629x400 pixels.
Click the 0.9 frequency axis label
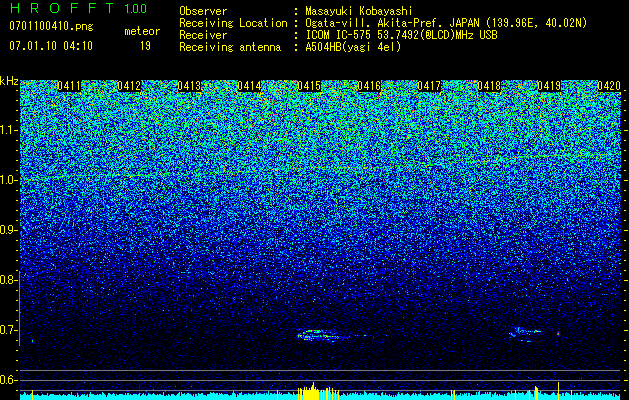coord(8,230)
